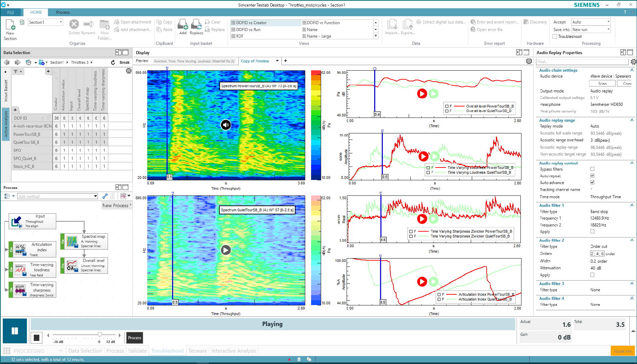Click the PowerTourSB_B spectrum color scale bar
The image size is (637, 364).
point(316,125)
